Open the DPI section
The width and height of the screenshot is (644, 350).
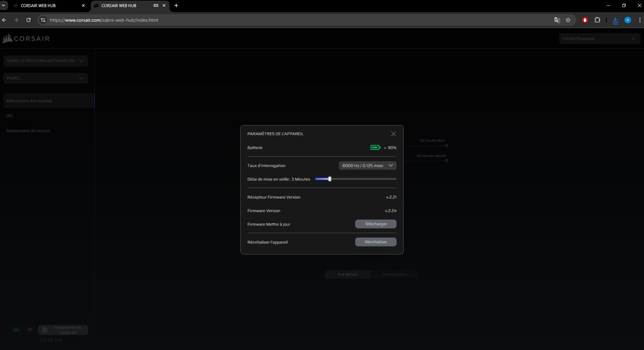pos(9,116)
